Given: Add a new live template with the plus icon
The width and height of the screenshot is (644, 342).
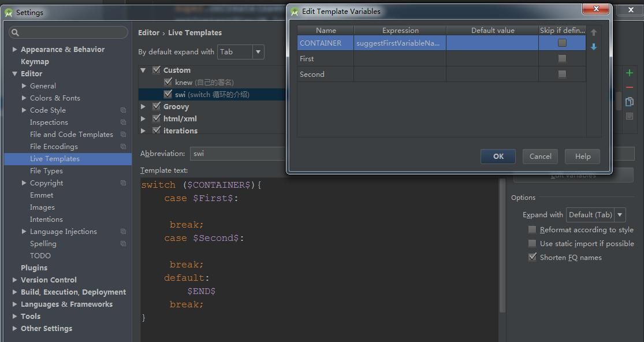Looking at the screenshot, I should point(630,73).
